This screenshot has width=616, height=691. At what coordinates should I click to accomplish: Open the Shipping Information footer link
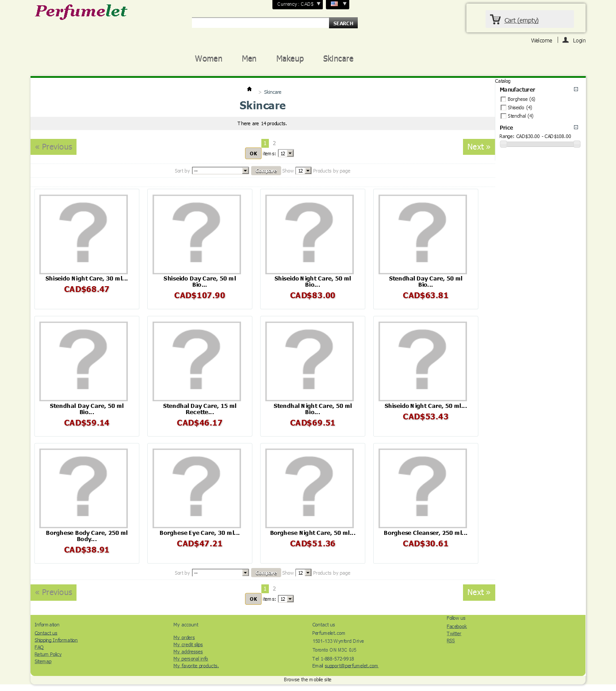[56, 640]
